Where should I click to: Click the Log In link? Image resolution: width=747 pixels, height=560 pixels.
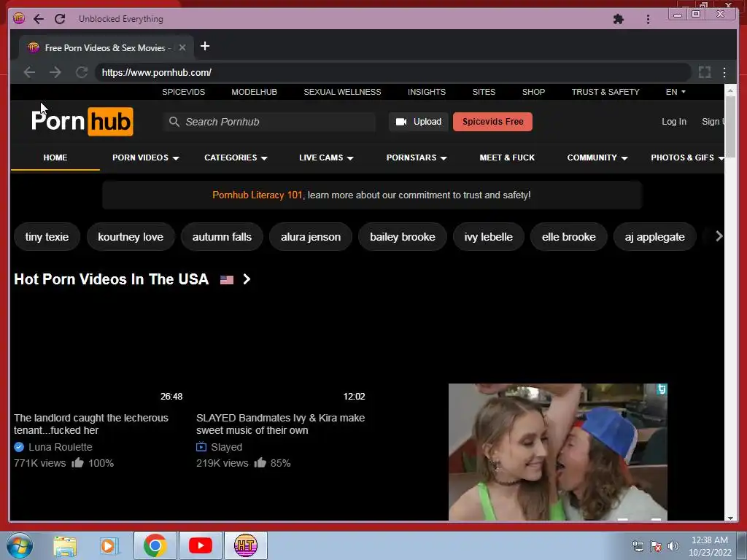click(673, 122)
